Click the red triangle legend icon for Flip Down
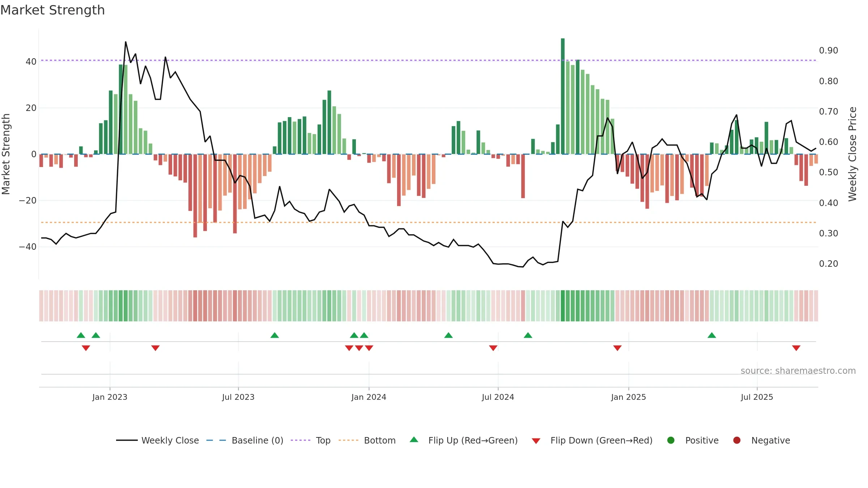The height and width of the screenshot is (488, 868). coord(536,441)
